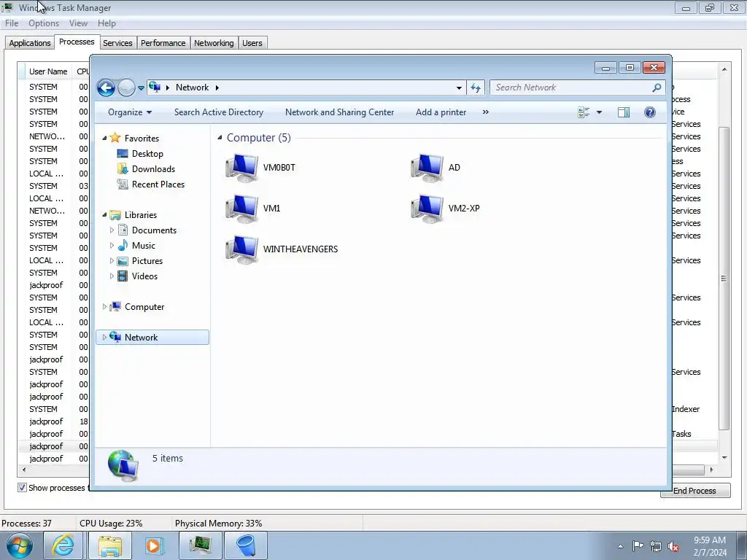Image resolution: width=747 pixels, height=560 pixels.
Task: Toggle Show processes from all users checkbox
Action: 22,488
